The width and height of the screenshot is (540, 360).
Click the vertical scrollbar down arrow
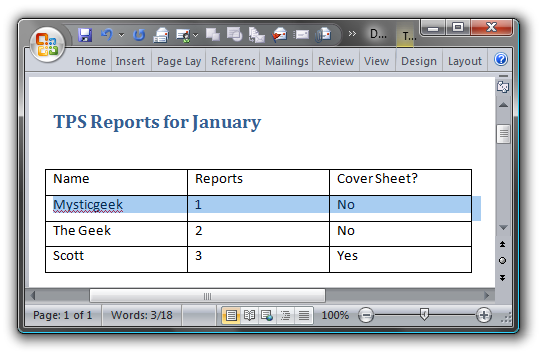pyautogui.click(x=503, y=228)
